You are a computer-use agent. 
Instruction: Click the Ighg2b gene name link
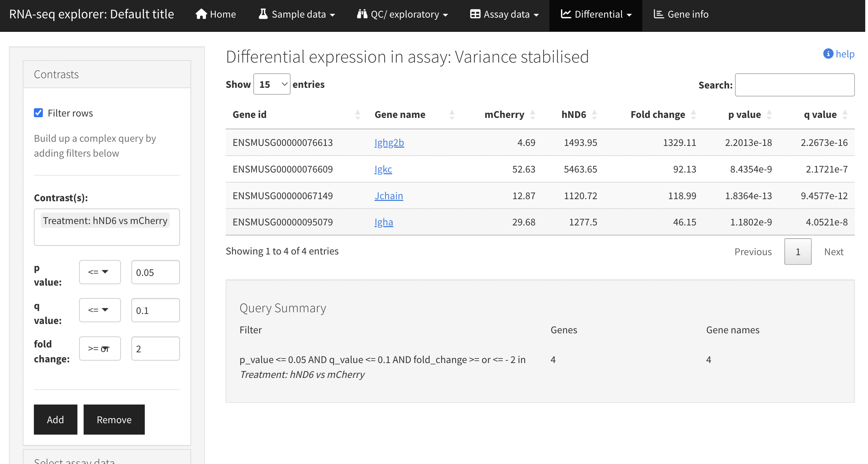[x=389, y=142]
